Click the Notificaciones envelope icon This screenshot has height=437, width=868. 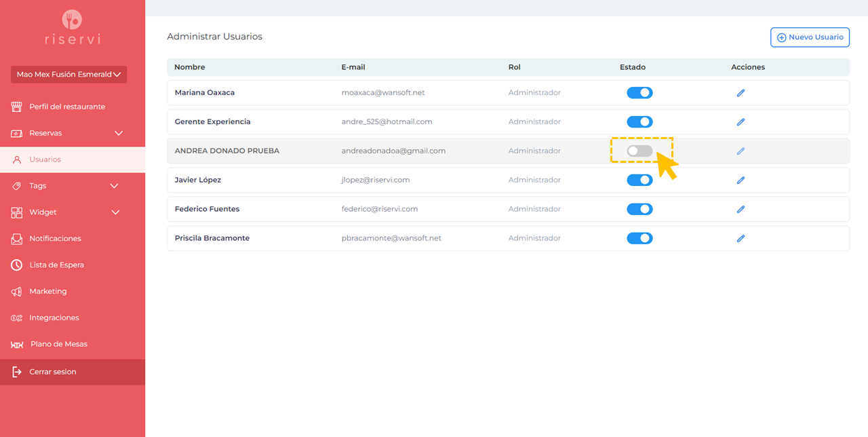coord(17,239)
